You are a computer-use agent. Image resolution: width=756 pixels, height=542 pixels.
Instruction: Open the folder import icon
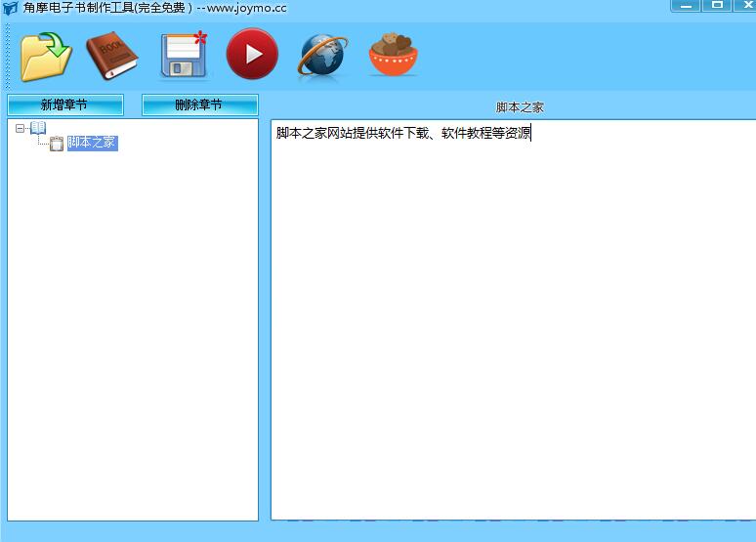pyautogui.click(x=46, y=56)
